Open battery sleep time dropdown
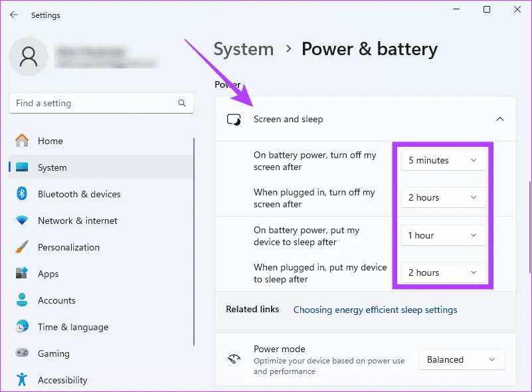This screenshot has width=532, height=392. (443, 235)
